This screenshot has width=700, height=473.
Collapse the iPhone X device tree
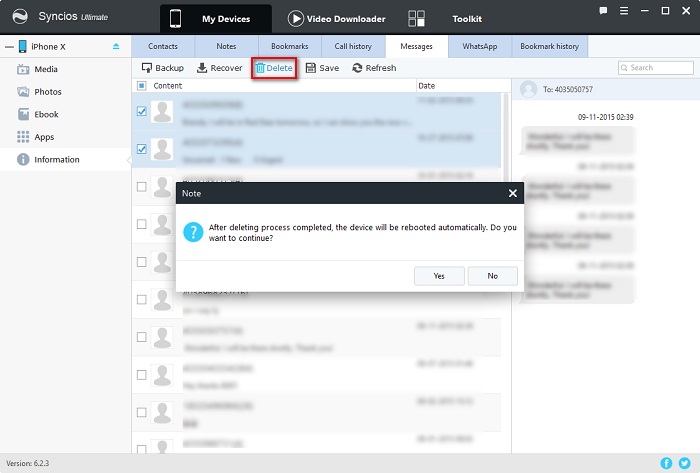9,46
